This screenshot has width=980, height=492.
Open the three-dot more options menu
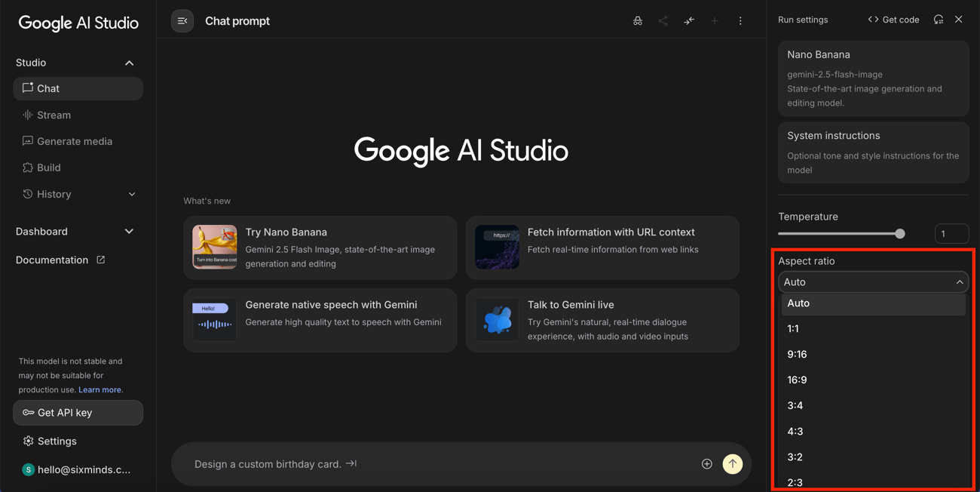tap(740, 21)
